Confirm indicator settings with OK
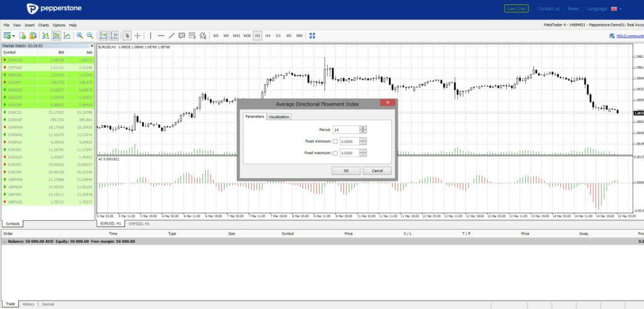Viewport: 644px width, 309px height. (347, 171)
